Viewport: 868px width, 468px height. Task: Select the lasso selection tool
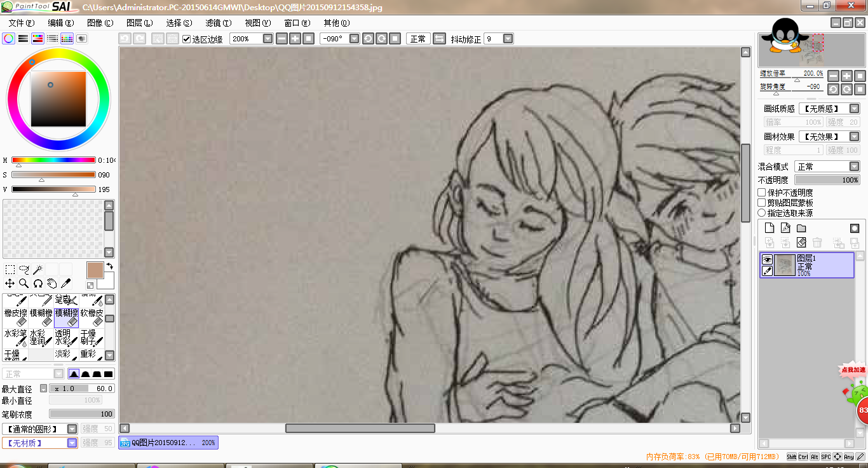pos(24,270)
